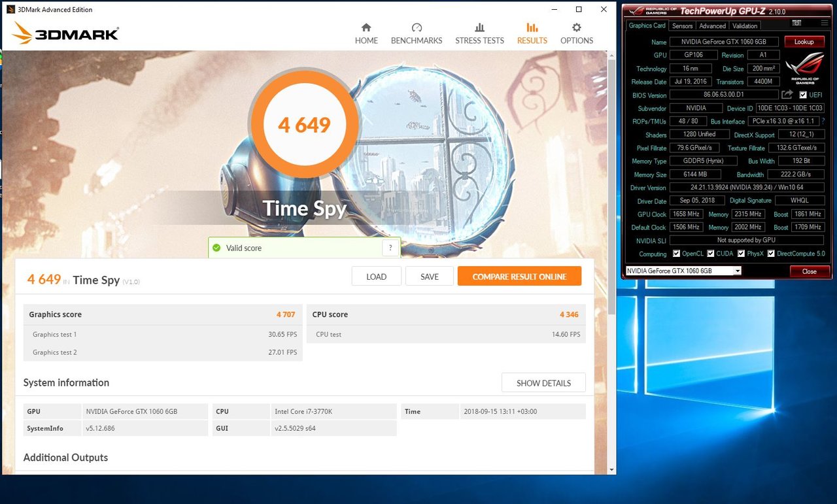837x504 pixels.
Task: Click the Additional Outputs heading
Action: pos(65,458)
